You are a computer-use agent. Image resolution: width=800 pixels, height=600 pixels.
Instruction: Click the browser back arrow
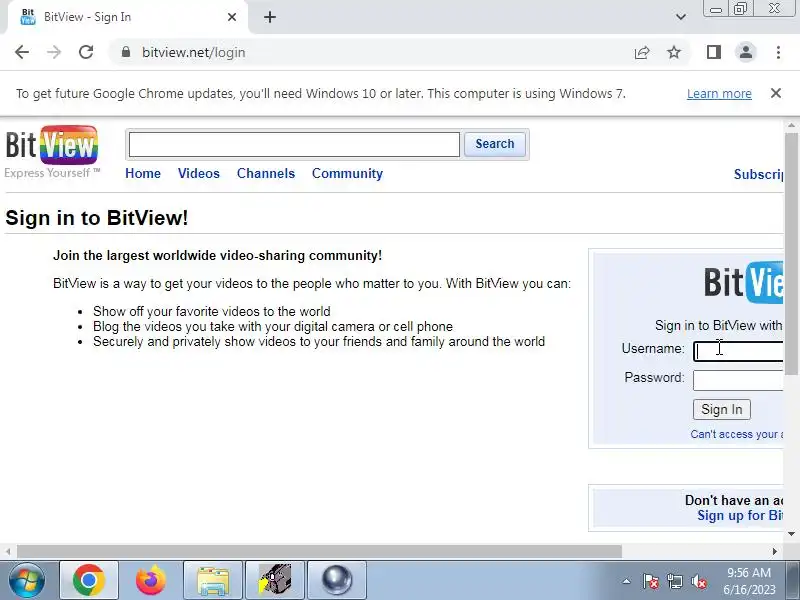click(x=22, y=52)
